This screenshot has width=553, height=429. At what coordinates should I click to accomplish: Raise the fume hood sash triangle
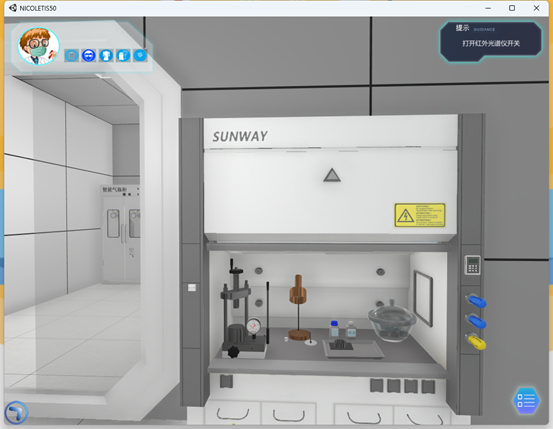tap(332, 175)
